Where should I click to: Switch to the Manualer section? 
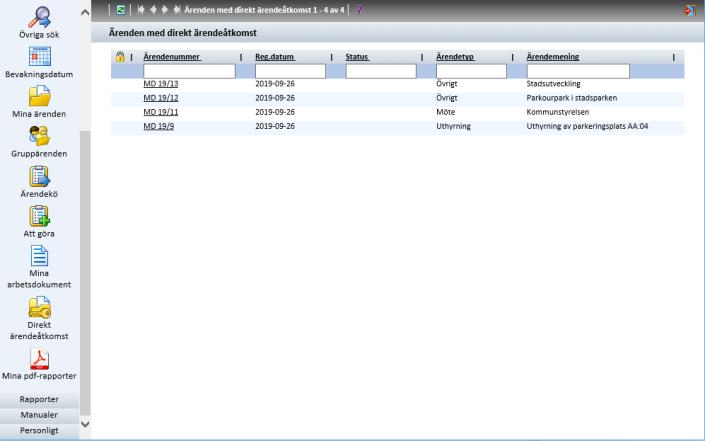coord(39,415)
